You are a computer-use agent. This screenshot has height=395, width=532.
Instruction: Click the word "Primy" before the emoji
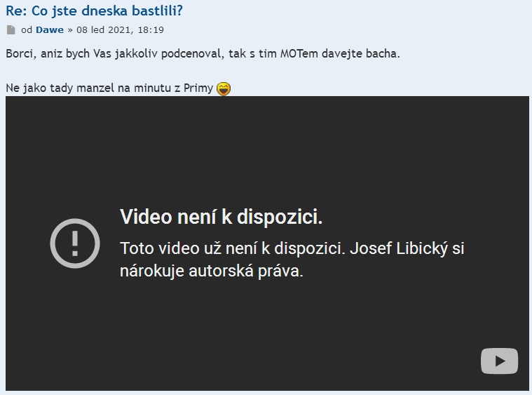[198, 88]
